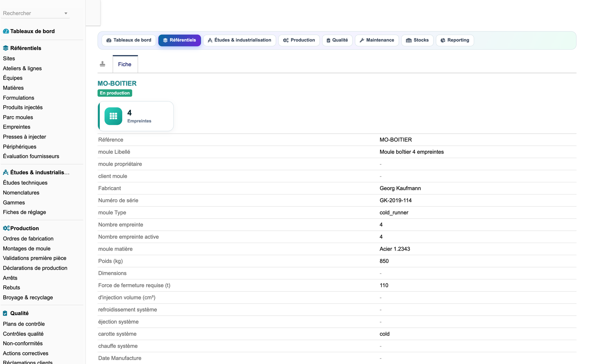Open Nomenclatures in sidebar
The width and height of the screenshot is (589, 364).
21,193
